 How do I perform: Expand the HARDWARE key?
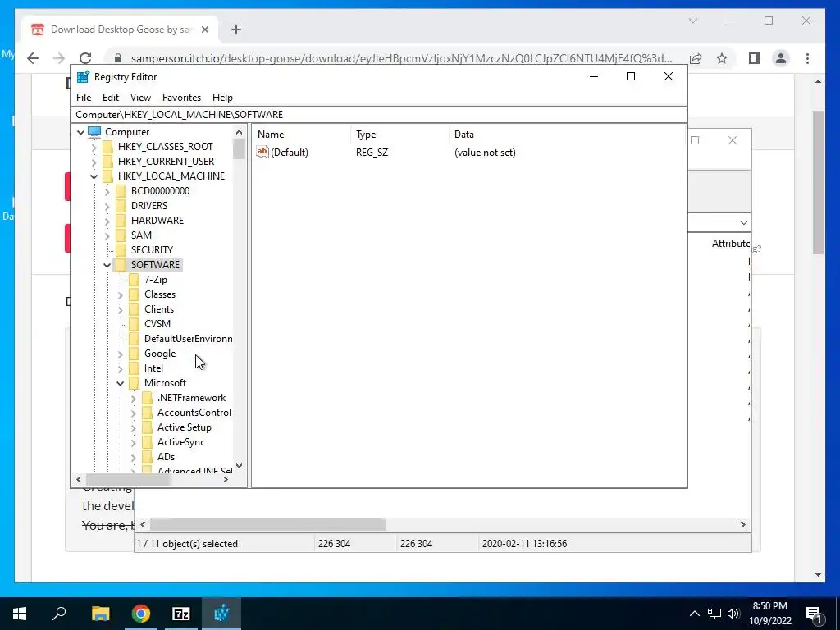point(107,220)
